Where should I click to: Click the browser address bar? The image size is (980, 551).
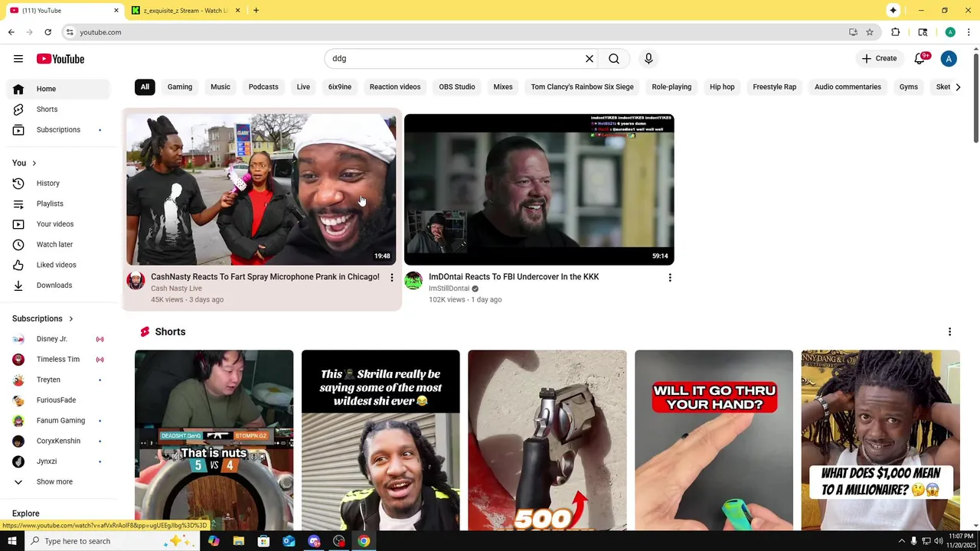pos(459,32)
